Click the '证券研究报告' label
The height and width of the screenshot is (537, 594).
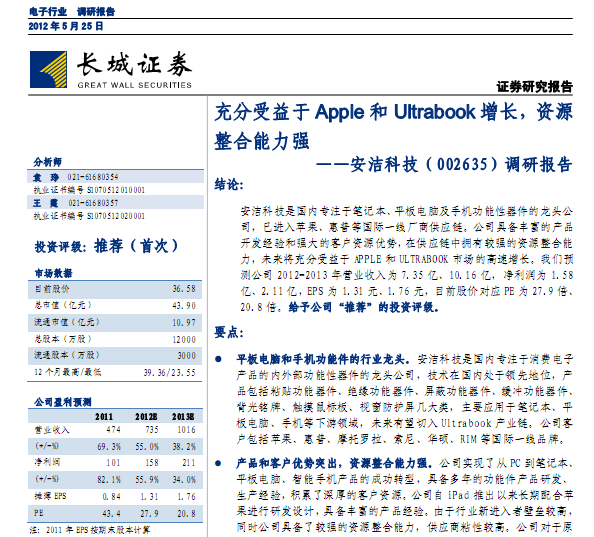coord(534,87)
